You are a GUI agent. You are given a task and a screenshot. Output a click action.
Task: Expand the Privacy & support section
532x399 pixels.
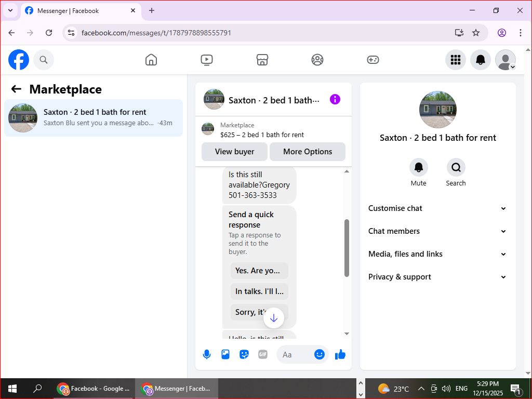coord(437,277)
